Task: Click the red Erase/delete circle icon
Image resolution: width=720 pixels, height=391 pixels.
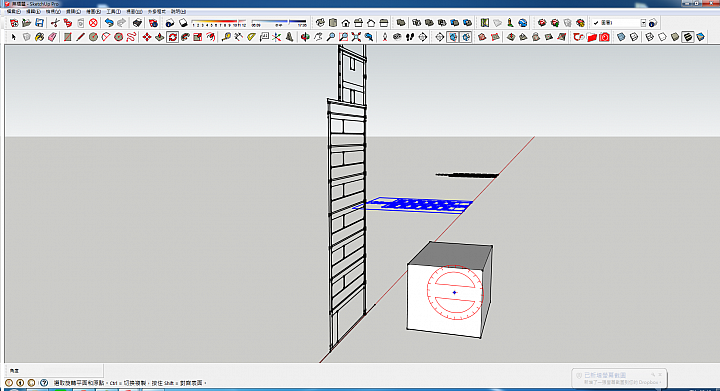Action: point(93,22)
